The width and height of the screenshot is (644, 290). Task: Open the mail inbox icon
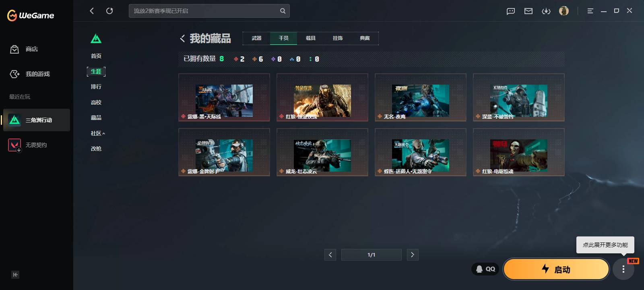528,11
